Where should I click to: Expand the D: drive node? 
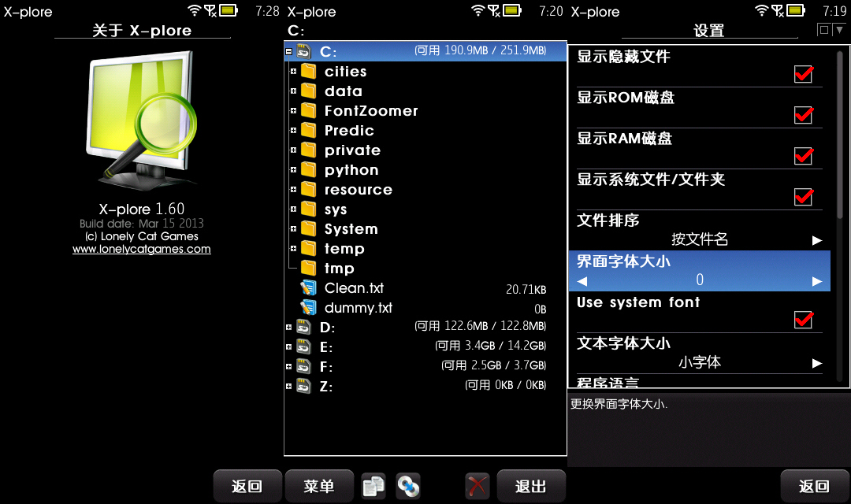click(288, 327)
